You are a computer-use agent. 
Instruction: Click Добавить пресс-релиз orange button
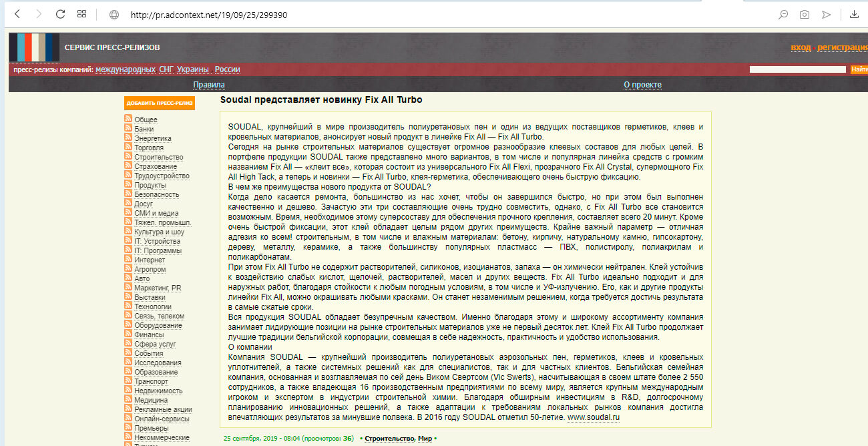pyautogui.click(x=160, y=103)
